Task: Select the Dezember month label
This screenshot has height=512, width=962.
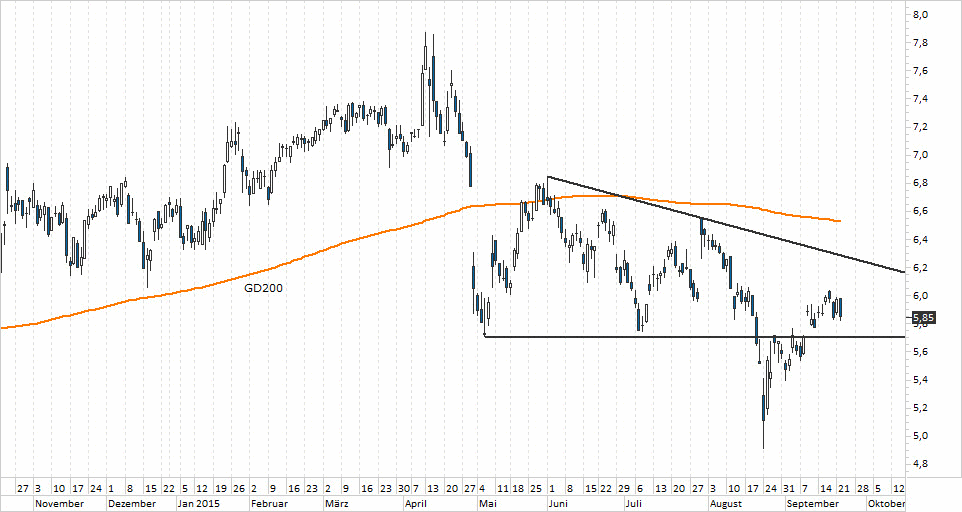Action: [130, 504]
